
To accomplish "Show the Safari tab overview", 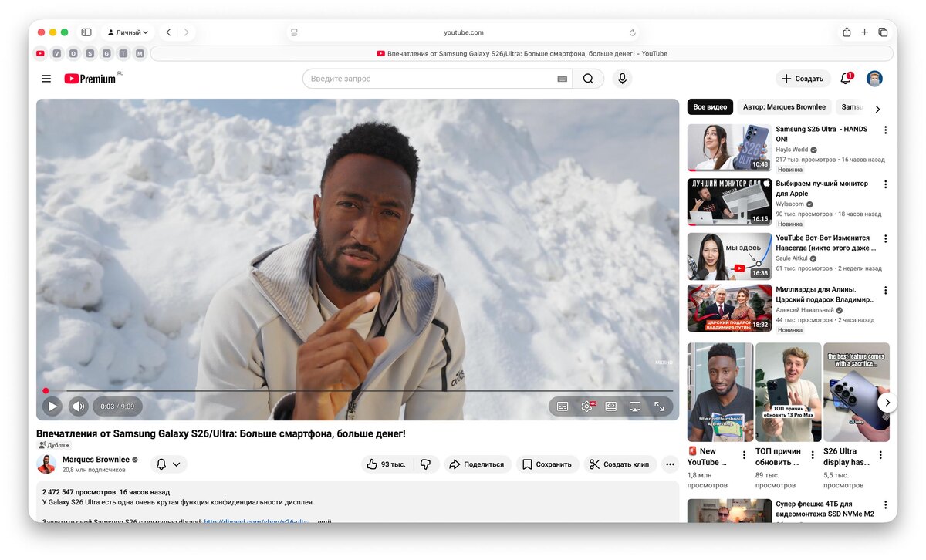I will tap(883, 32).
